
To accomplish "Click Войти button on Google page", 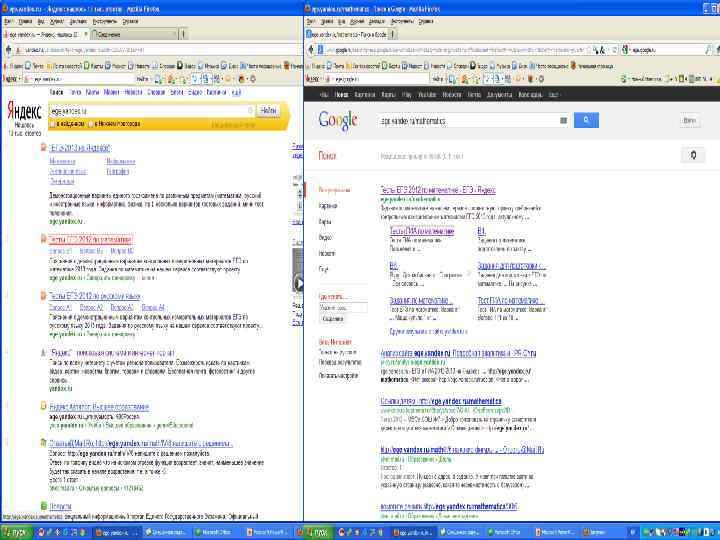I will tap(689, 120).
